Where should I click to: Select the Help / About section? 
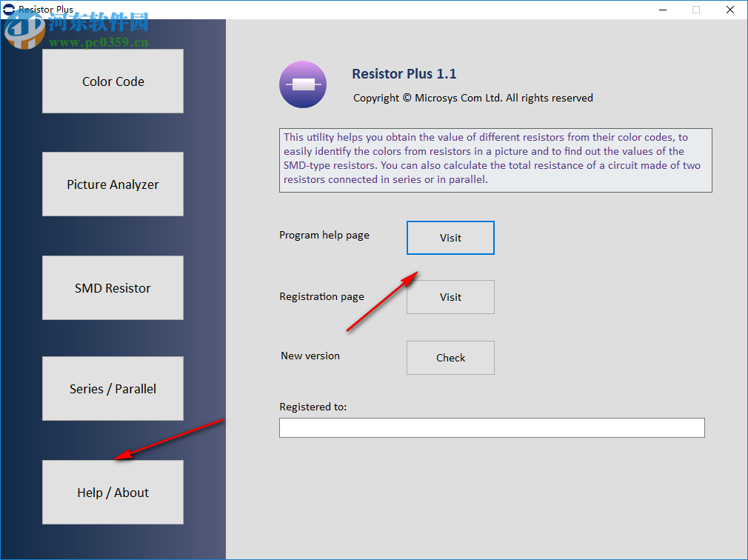pos(113,492)
